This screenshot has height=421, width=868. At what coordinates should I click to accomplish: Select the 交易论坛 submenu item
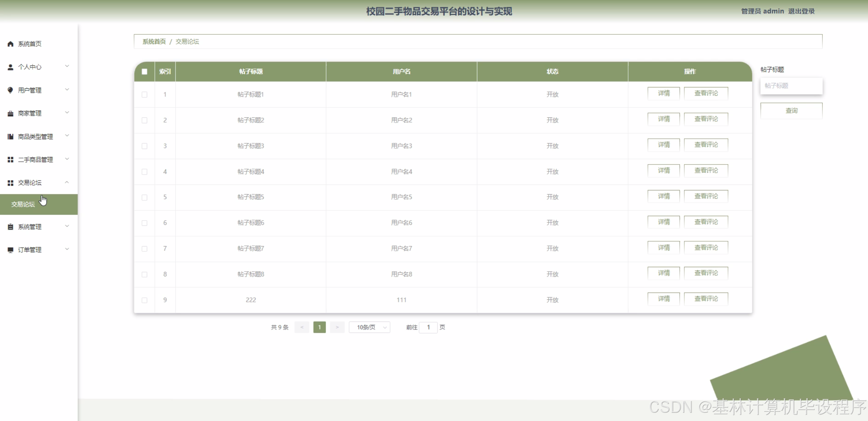(x=23, y=204)
